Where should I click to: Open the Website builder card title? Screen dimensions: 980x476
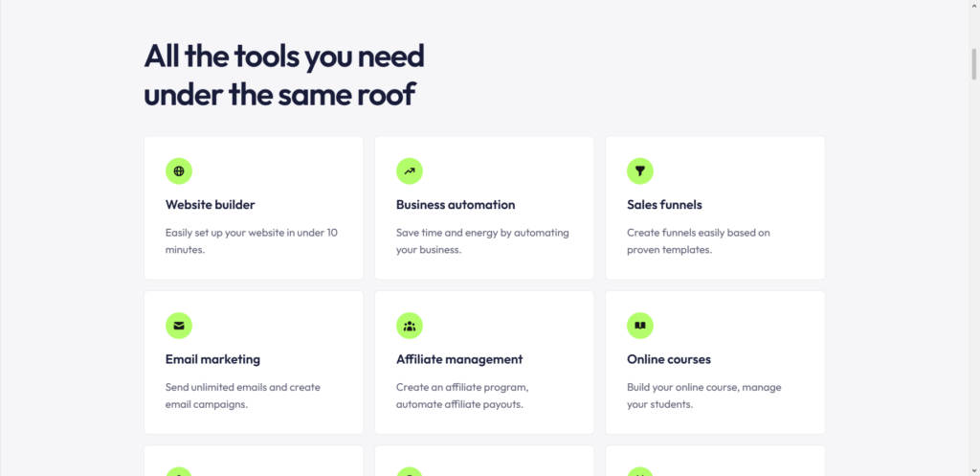(x=211, y=205)
